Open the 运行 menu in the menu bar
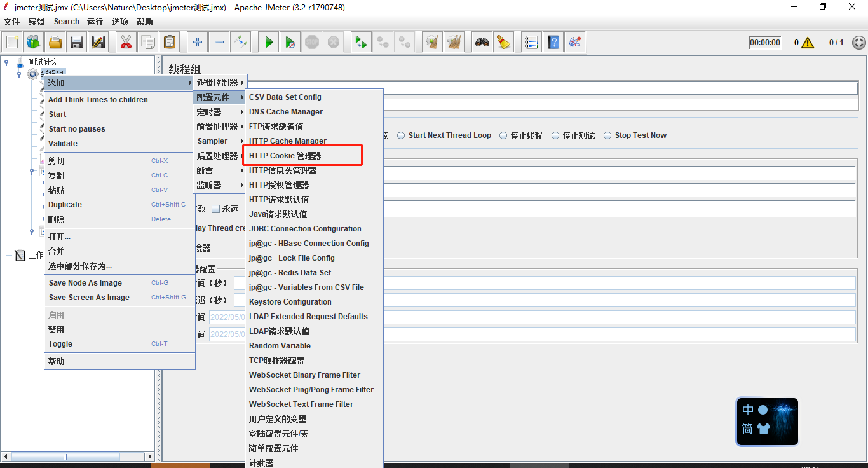This screenshot has height=468, width=868. [95, 22]
